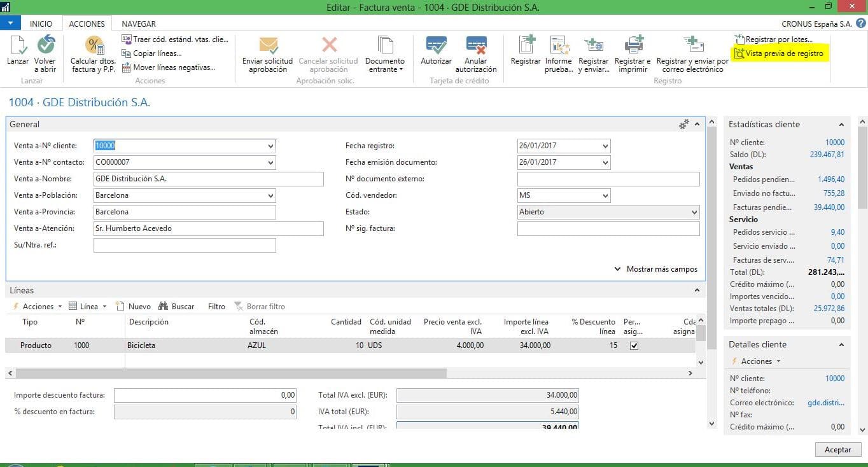This screenshot has width=868, height=467.
Task: Open the Líneas Acciones menu
Action: tap(38, 306)
